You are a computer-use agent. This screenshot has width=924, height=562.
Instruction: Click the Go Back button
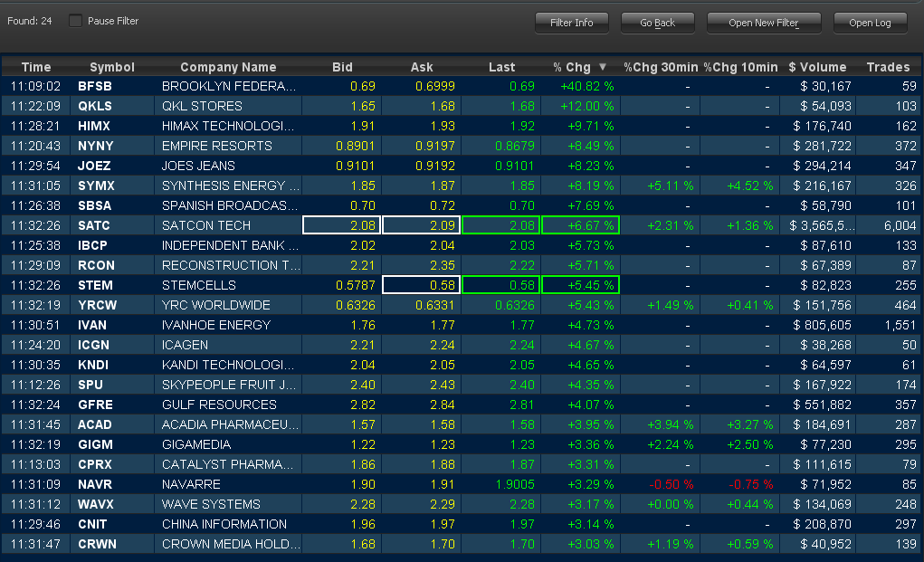658,23
